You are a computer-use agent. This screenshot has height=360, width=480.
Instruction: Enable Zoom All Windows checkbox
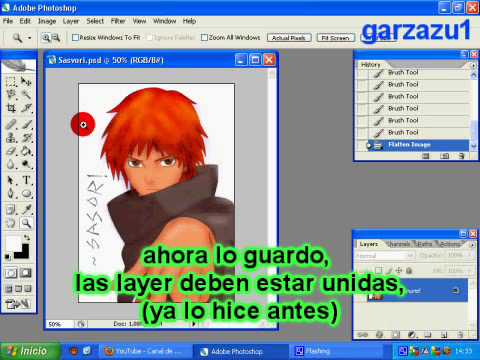[204, 37]
